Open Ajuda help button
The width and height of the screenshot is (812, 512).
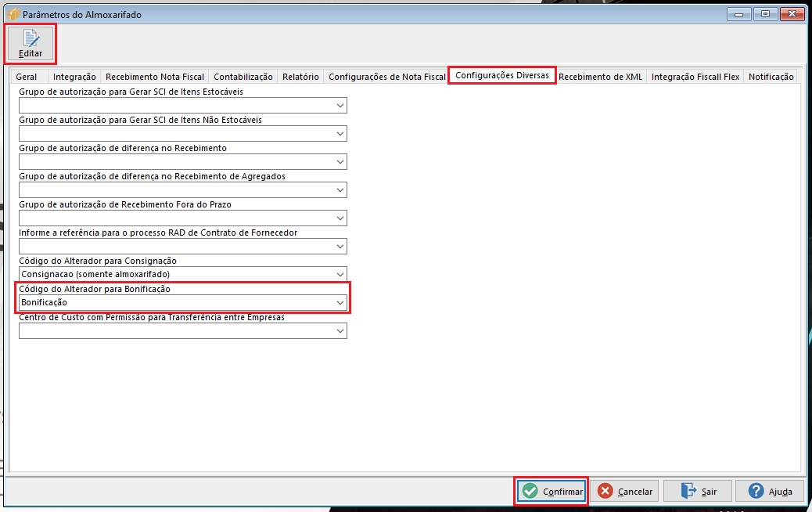770,491
